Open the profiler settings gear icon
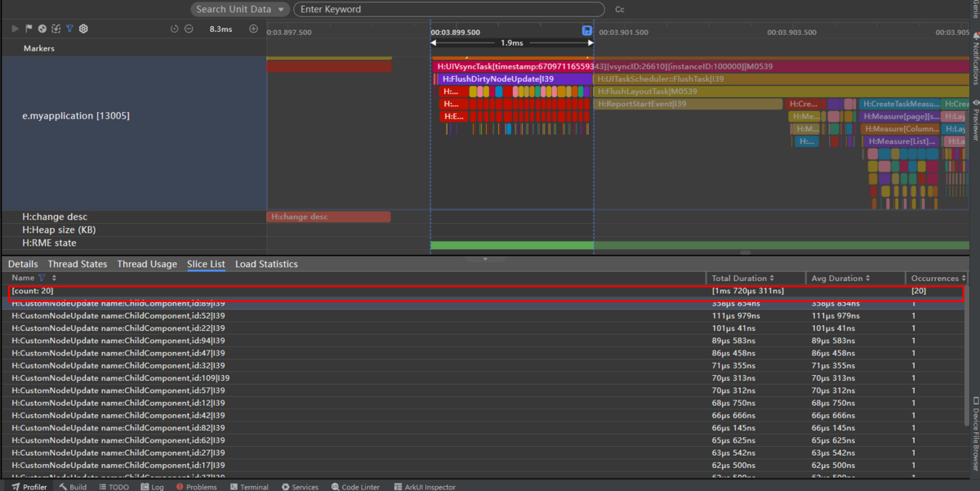Screen dimensions: 980x491 tap(83, 29)
